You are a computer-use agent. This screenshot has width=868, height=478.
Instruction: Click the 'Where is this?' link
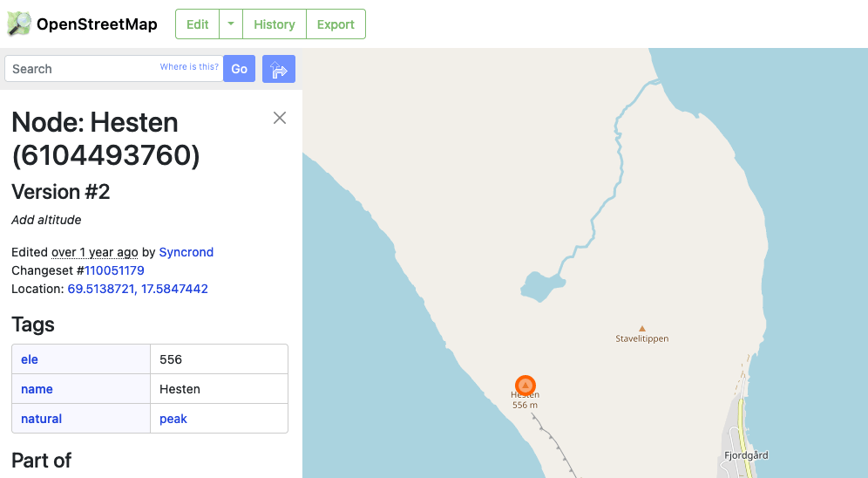189,67
